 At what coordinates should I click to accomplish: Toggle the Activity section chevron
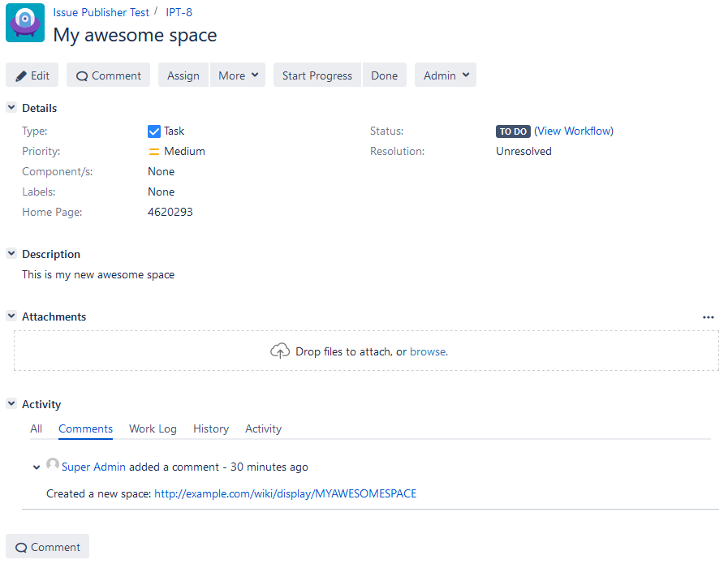pos(11,404)
